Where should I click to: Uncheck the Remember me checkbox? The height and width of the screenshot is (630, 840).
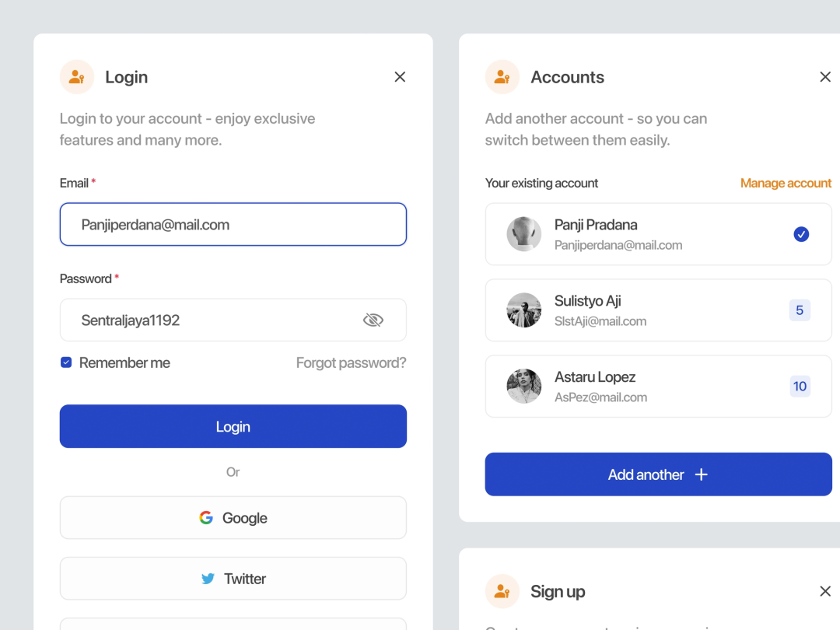coord(66,362)
